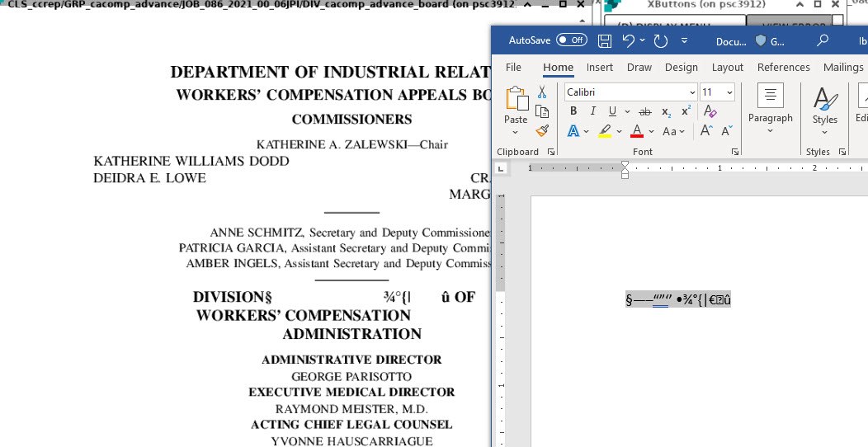Image resolution: width=868 pixels, height=447 pixels.
Task: Click KATHERINE WILLIAMS DODD in background document
Action: click(191, 161)
